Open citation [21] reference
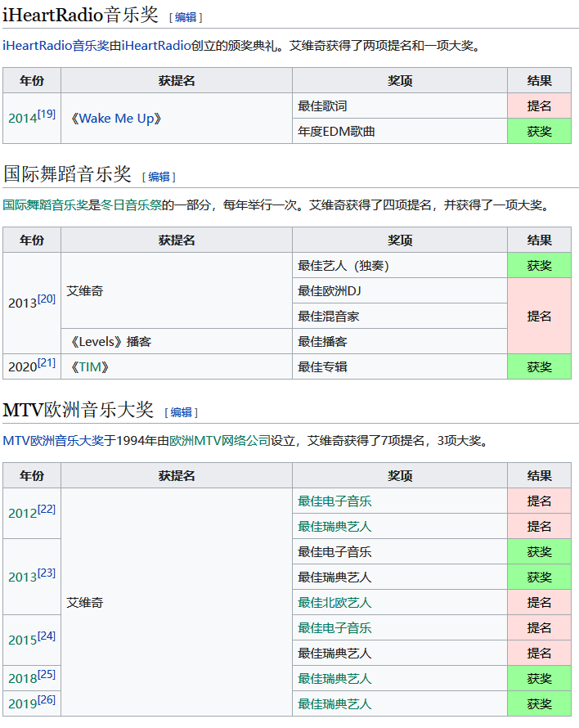This screenshot has height=728, width=579. [x=47, y=362]
